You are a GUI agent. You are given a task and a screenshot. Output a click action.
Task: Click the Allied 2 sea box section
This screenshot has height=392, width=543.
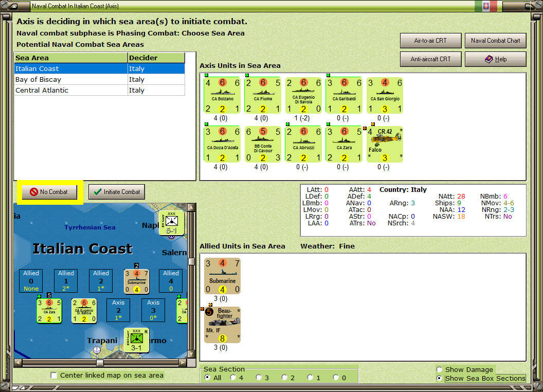pyautogui.click(x=101, y=281)
